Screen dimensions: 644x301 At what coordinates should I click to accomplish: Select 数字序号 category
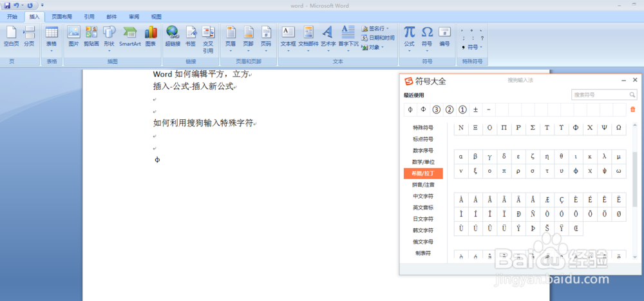[423, 151]
